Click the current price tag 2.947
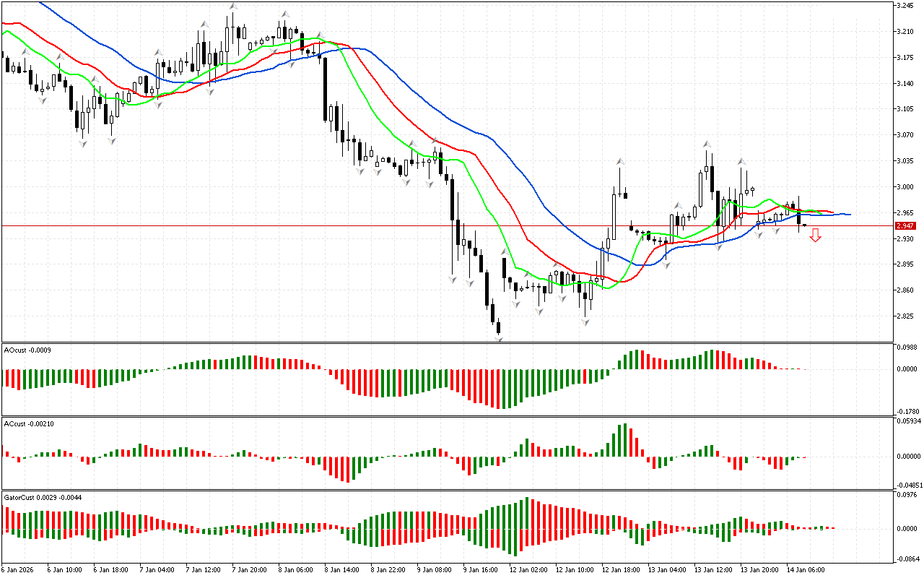This screenshot has width=924, height=578. [x=905, y=225]
